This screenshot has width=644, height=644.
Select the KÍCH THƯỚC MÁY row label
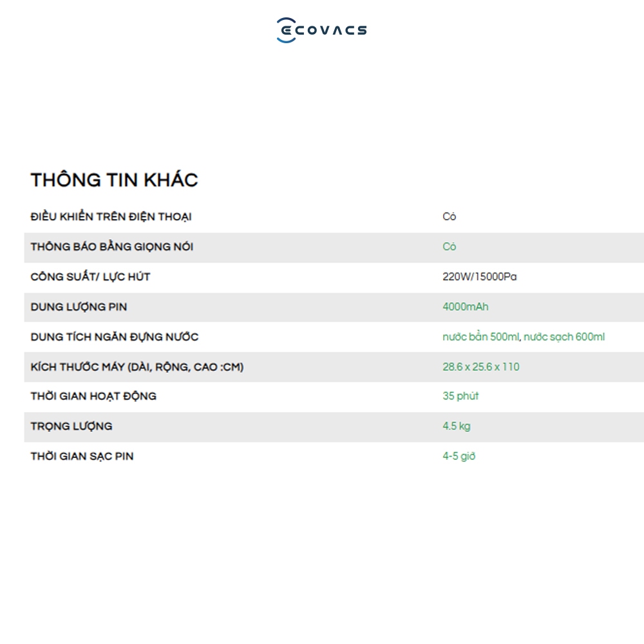tap(137, 367)
